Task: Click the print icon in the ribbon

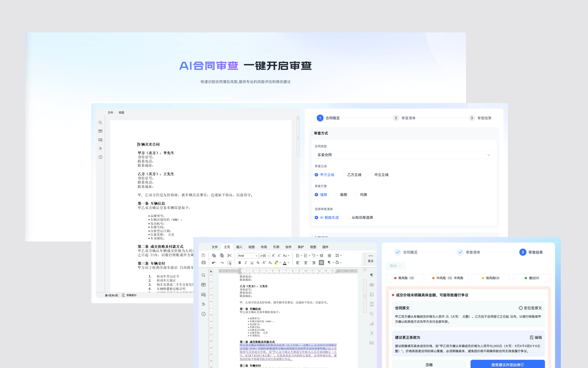Action: [203, 262]
